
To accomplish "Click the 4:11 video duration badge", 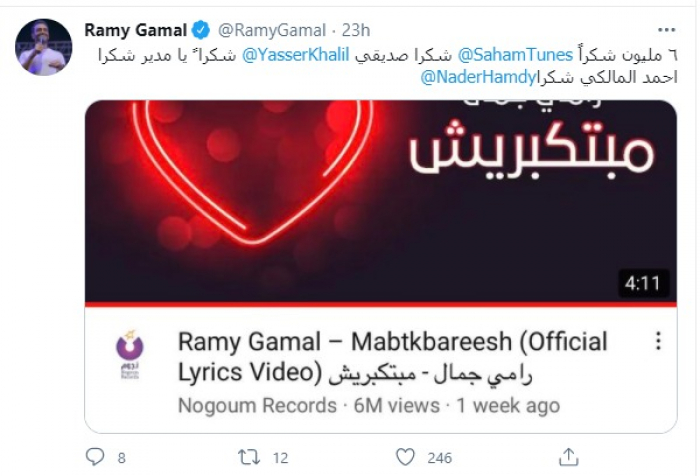I will click(x=642, y=283).
